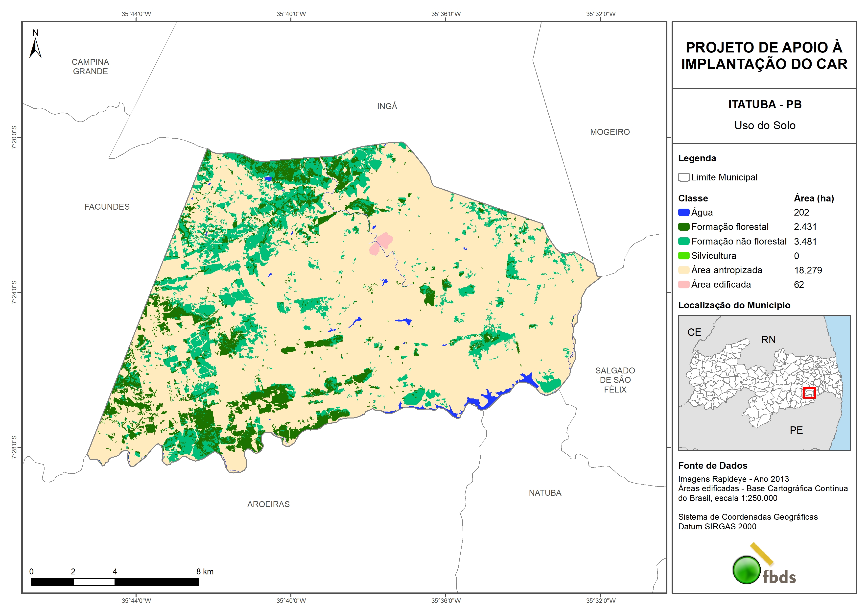Click the Silvicultura bright green swatch
868x614 pixels.
[683, 256]
